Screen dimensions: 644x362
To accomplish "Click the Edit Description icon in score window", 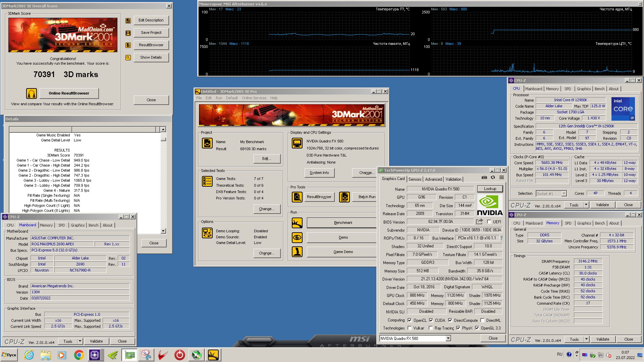I will 128,21.
